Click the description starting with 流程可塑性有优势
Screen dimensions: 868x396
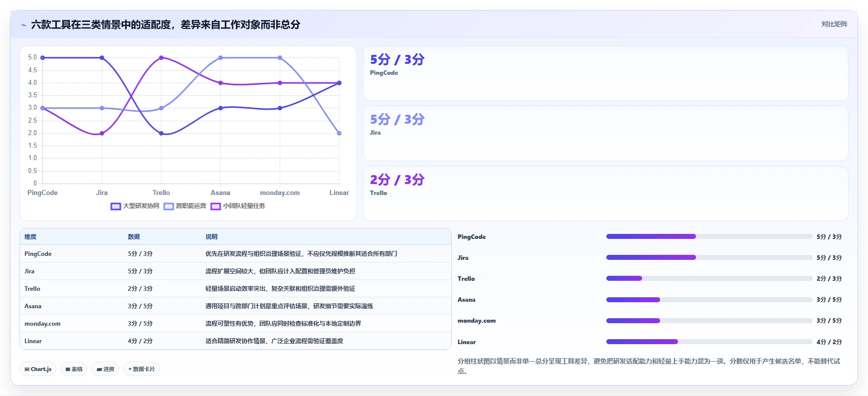click(283, 324)
